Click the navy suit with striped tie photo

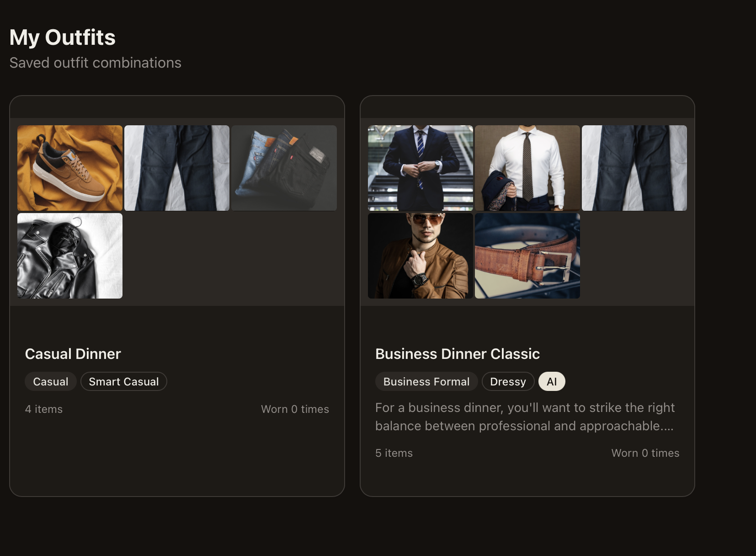pyautogui.click(x=421, y=168)
